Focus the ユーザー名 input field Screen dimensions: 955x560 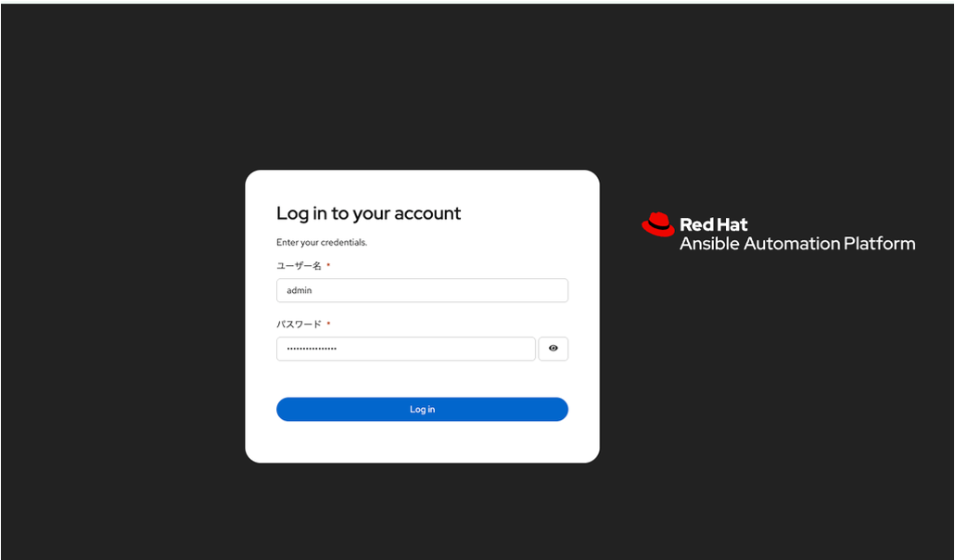point(422,291)
